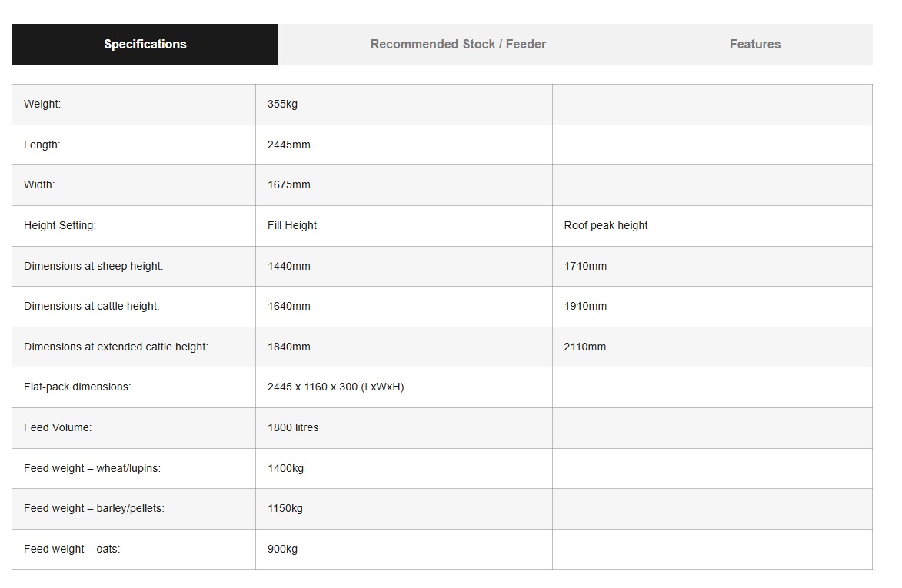Select the 2110mm extended roof peak value
This screenshot has height=588, width=902.
(585, 347)
